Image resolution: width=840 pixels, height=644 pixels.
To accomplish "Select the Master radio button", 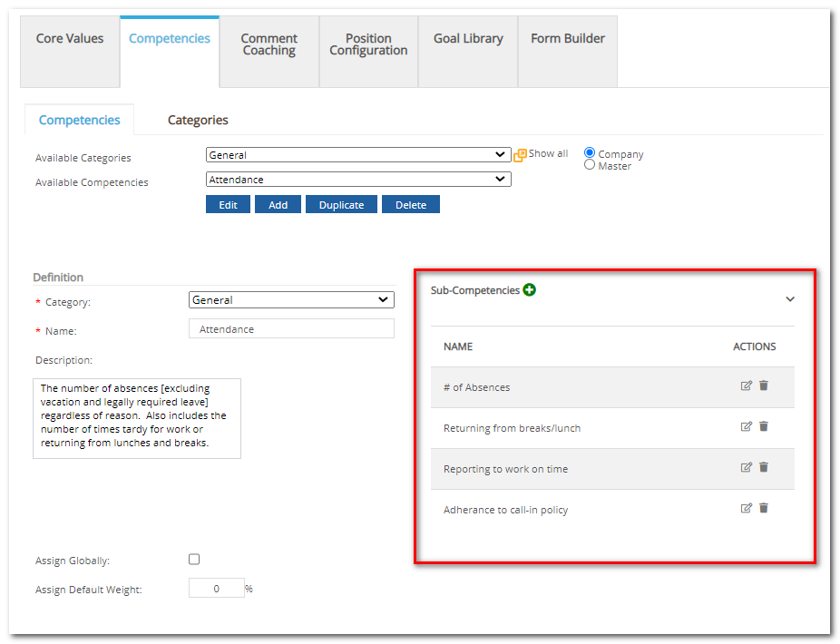I will (591, 165).
